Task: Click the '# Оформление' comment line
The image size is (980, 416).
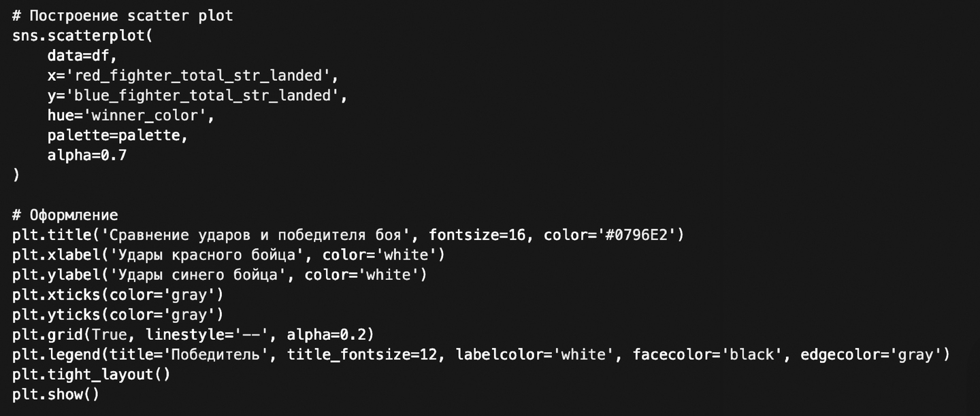Action: point(65,215)
